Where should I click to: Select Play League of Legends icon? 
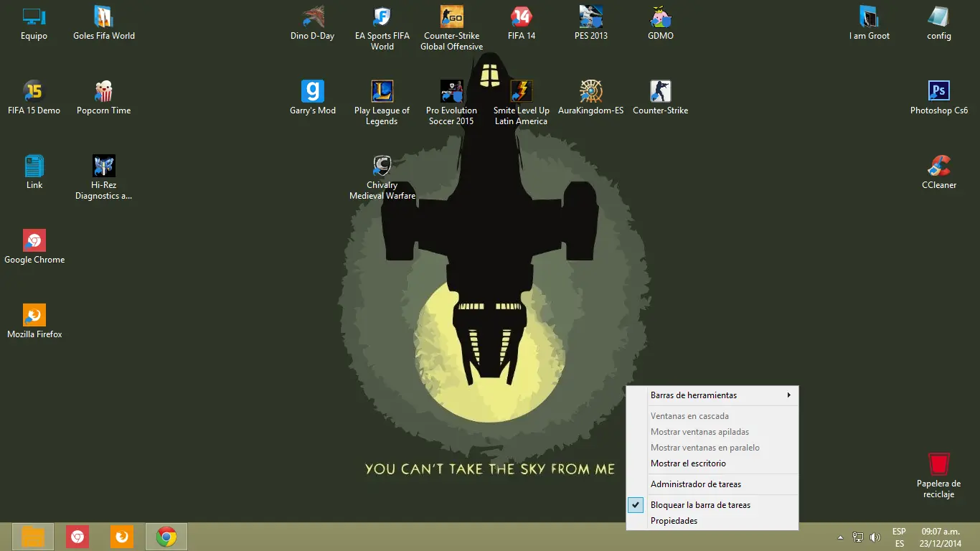[x=382, y=103]
